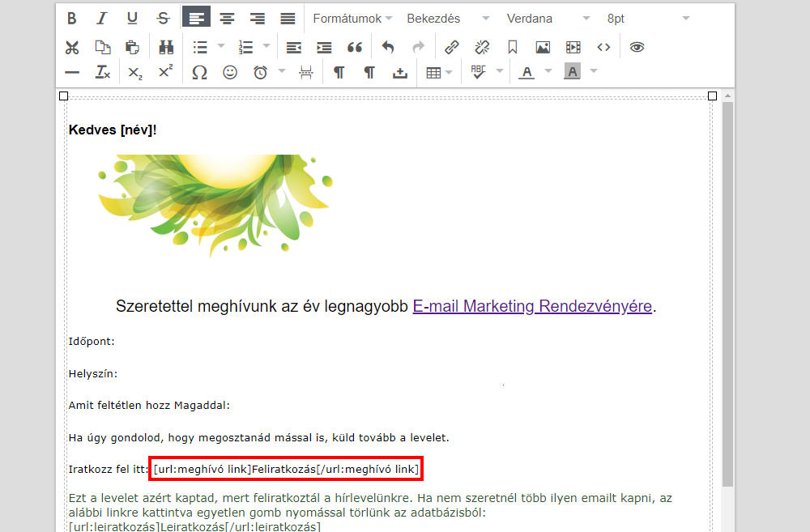The height and width of the screenshot is (532, 810).
Task: Toggle strikethrough formatting
Action: point(164,19)
